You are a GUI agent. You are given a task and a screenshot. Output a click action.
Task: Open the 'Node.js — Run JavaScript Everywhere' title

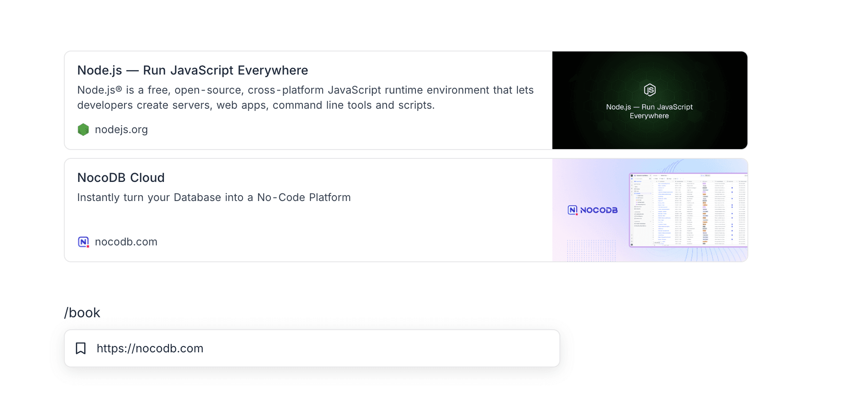192,71
